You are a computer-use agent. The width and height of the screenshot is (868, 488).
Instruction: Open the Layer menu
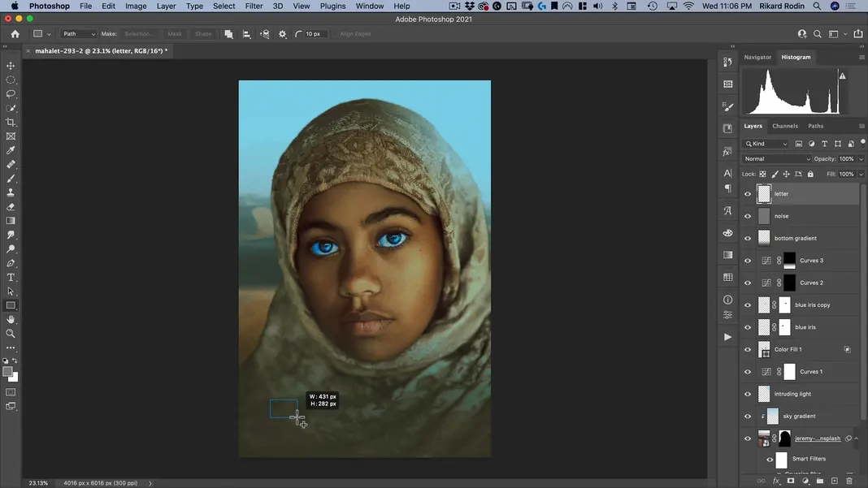(x=166, y=6)
